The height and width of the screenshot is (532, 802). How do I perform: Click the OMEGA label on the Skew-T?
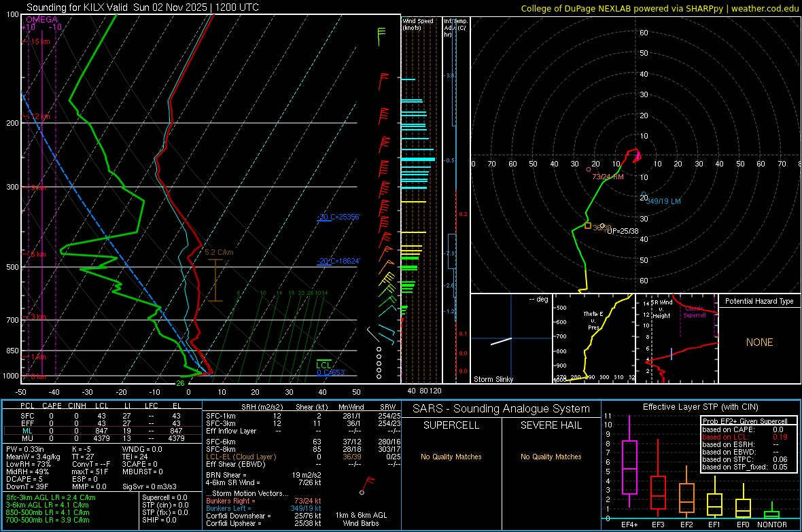pos(42,20)
